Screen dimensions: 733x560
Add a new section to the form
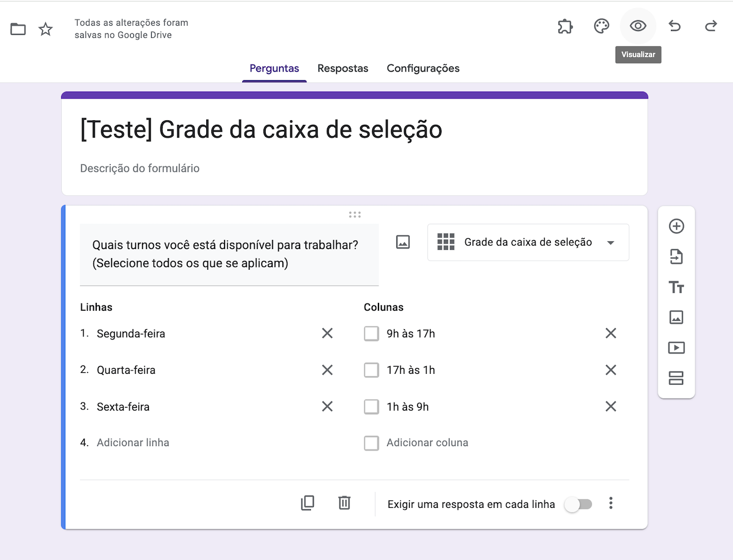click(x=676, y=378)
